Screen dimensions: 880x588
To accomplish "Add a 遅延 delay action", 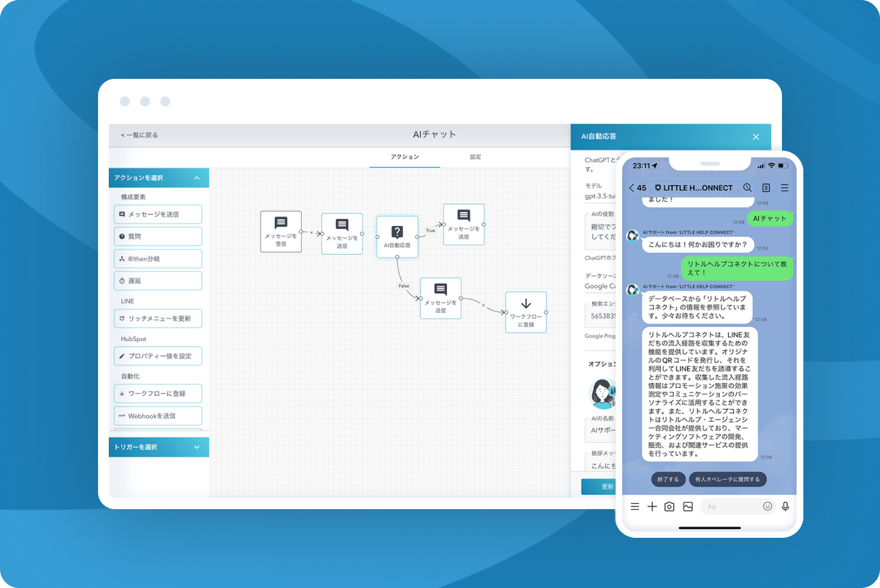I will [157, 280].
